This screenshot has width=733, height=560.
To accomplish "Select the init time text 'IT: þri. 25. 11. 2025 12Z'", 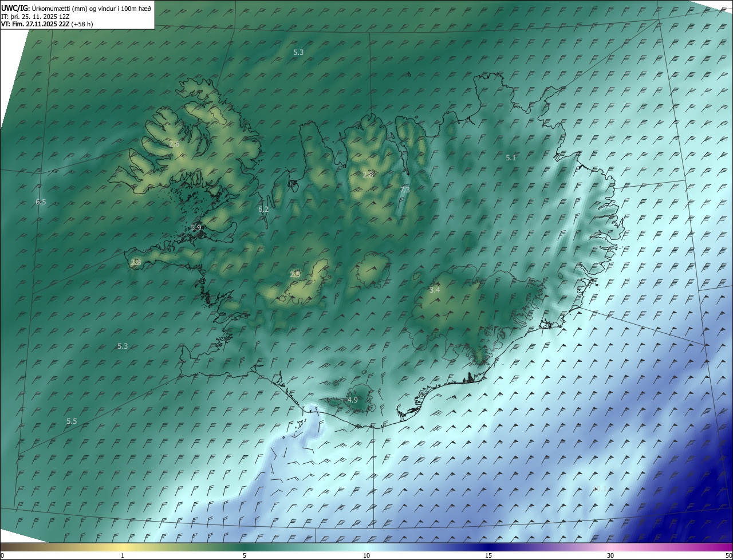I will tap(36, 16).
